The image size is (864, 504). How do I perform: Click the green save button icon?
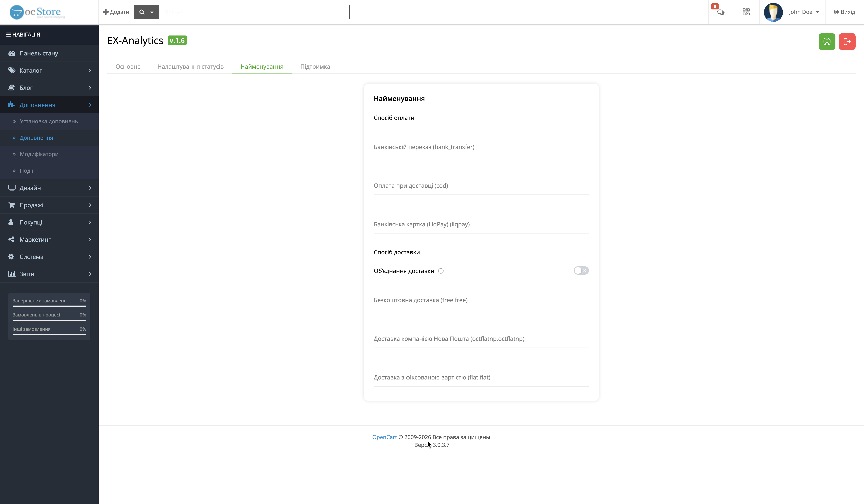(x=827, y=41)
